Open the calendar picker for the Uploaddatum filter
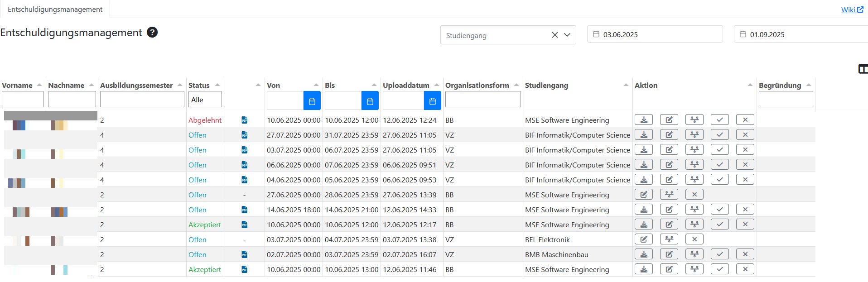The width and height of the screenshot is (868, 282). pos(432,101)
